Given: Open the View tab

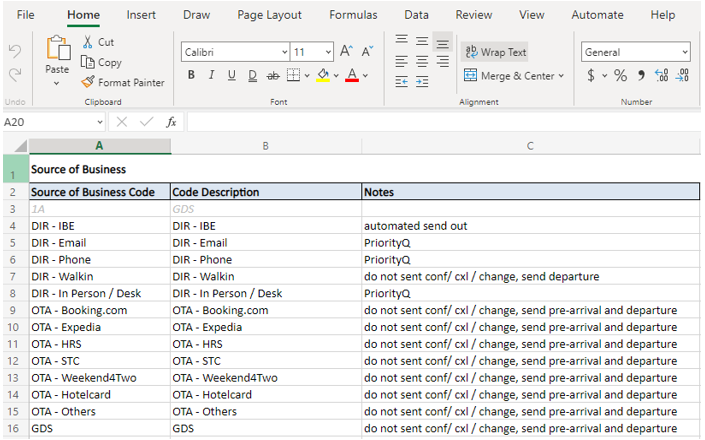Looking at the screenshot, I should pos(531,15).
